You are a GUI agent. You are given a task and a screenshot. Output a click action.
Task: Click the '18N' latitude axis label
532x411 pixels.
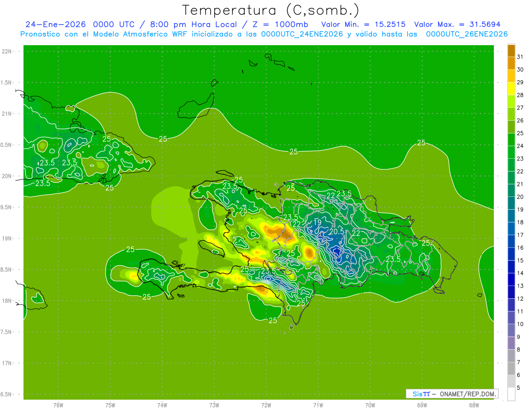coord(7,301)
